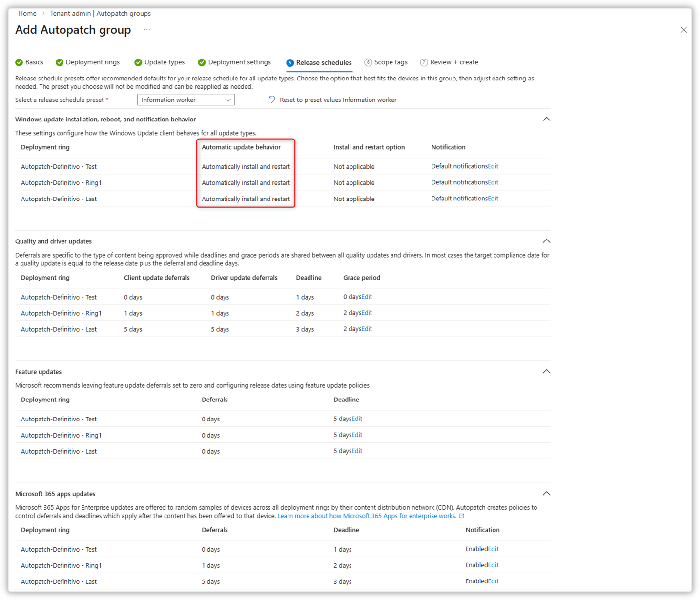Open the release schedule preset dropdown
The image size is (700, 600).
point(185,100)
